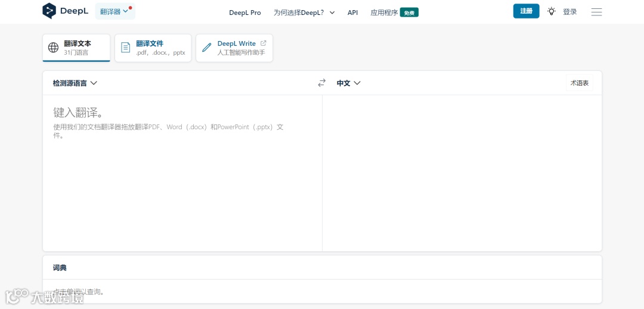Viewport: 644px width, 309px height.
Task: Open the DeepL Write tab
Action: (x=234, y=48)
